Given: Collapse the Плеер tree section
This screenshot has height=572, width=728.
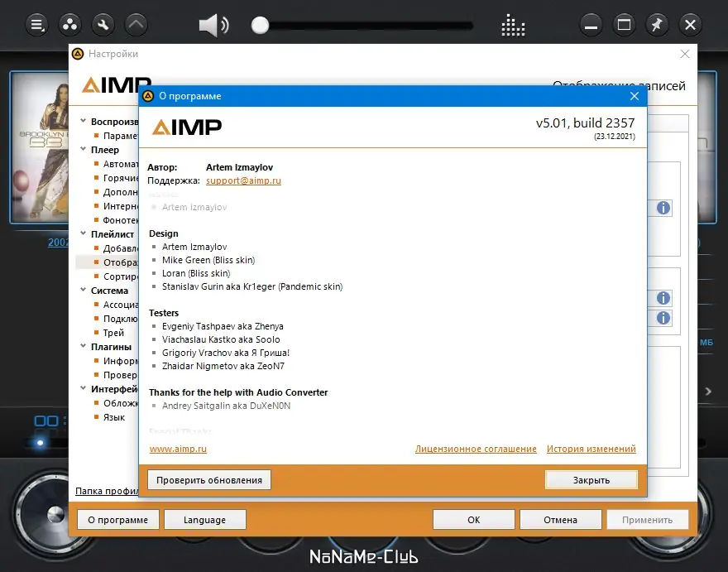Looking at the screenshot, I should pyautogui.click(x=83, y=149).
